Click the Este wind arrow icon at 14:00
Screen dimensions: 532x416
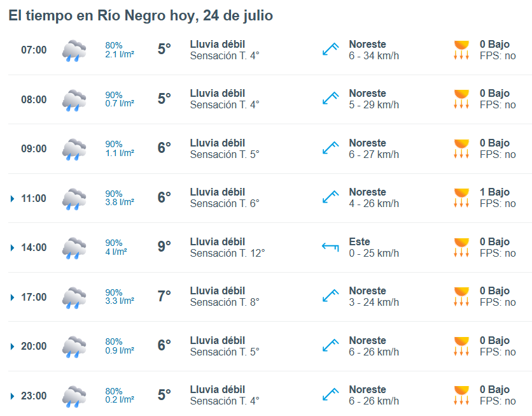pyautogui.click(x=330, y=247)
